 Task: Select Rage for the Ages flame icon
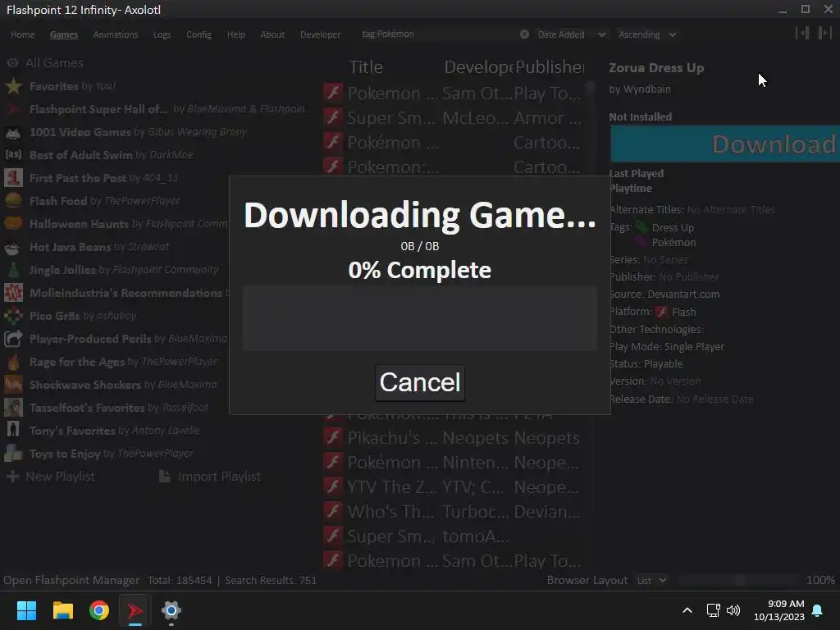click(13, 362)
